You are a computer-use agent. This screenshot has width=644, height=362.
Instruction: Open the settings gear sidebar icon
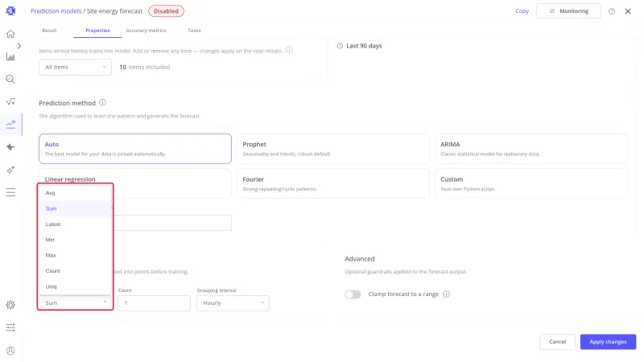tap(10, 305)
